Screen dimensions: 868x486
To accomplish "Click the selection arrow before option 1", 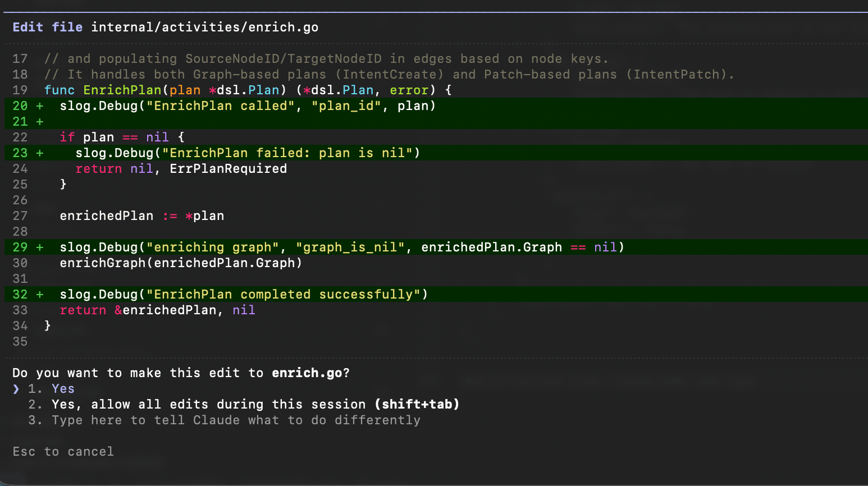I will [16, 388].
